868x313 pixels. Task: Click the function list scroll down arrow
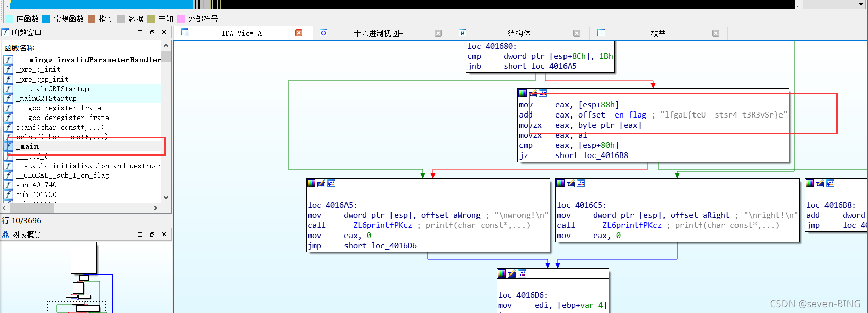(x=166, y=197)
